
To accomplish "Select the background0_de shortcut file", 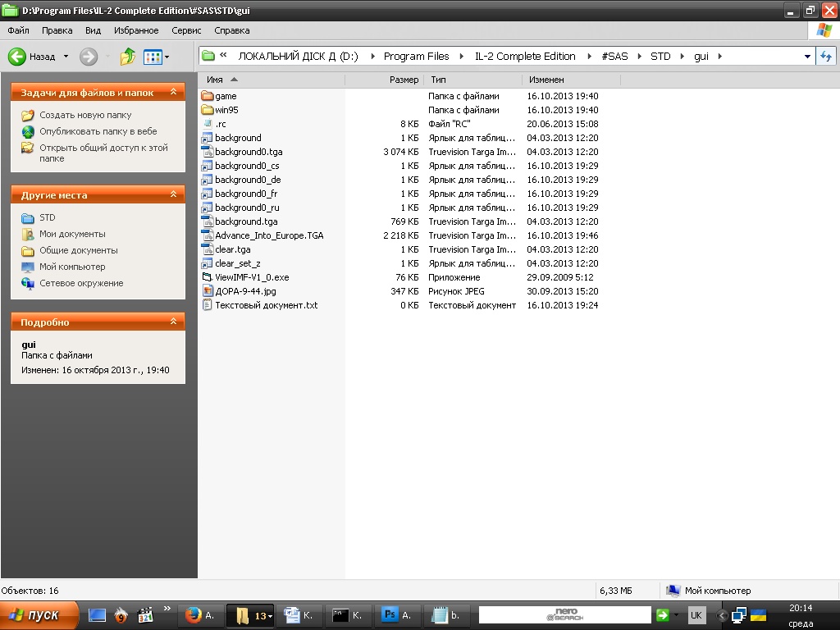I will point(248,180).
